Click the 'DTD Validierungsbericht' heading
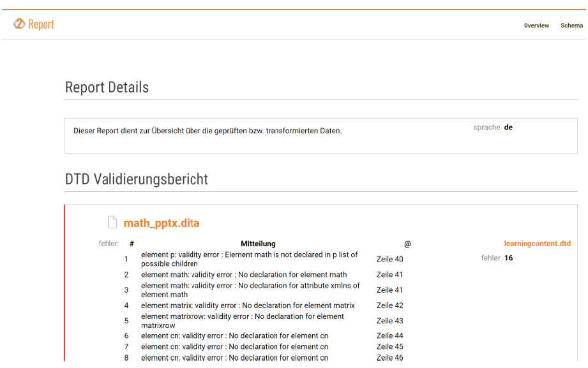Screen dimensions: 588x368 pos(135,179)
